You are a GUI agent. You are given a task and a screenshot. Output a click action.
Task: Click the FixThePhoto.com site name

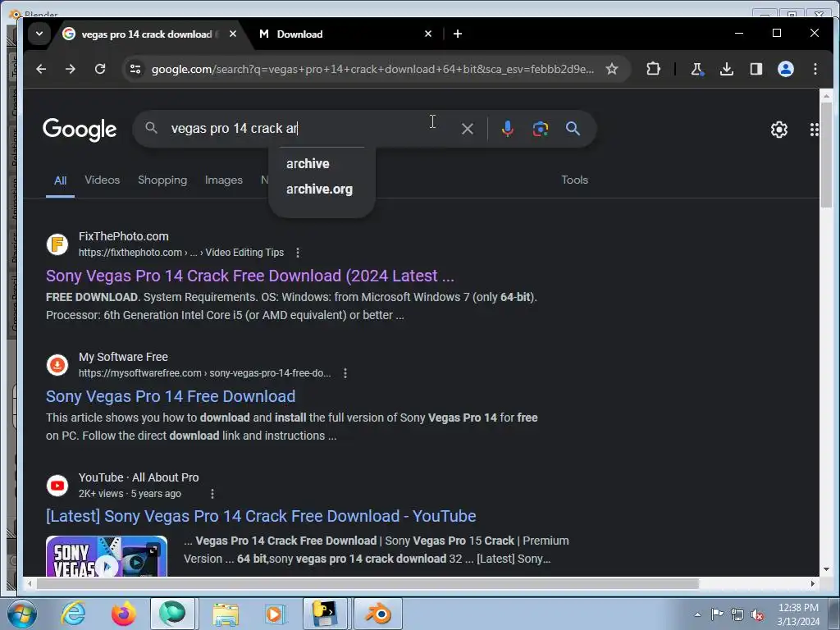(x=124, y=236)
